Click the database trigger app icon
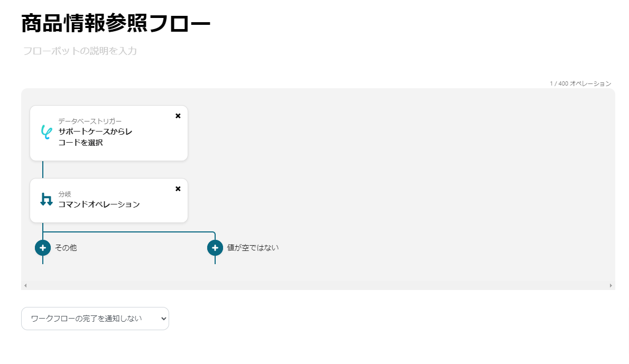 tap(46, 132)
